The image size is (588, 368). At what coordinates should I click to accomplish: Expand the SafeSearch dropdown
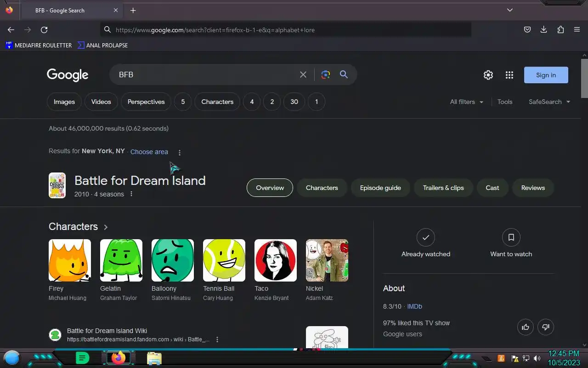tap(549, 102)
